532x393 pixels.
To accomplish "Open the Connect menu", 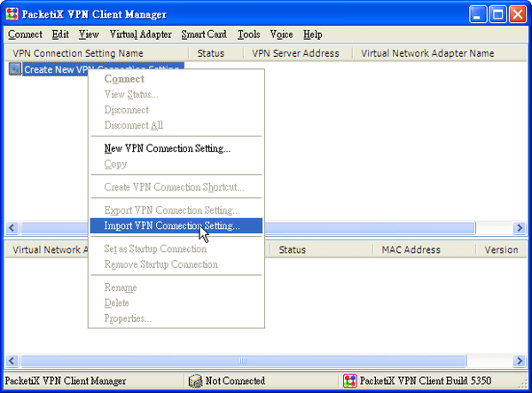I will [x=25, y=35].
